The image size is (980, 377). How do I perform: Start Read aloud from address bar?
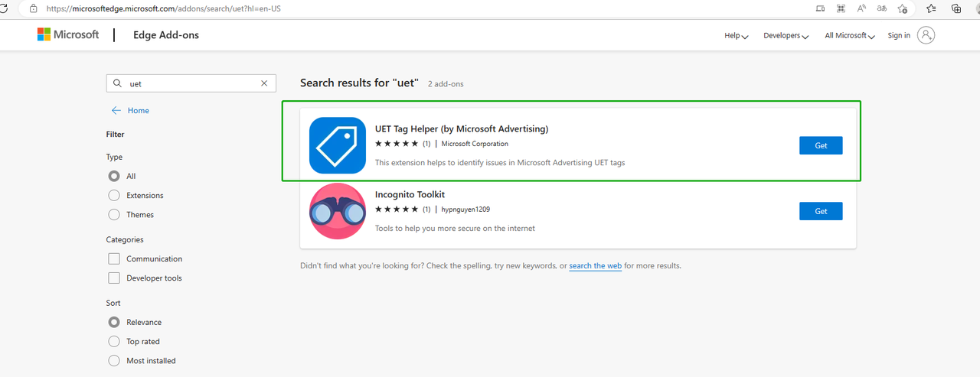tap(861, 8)
